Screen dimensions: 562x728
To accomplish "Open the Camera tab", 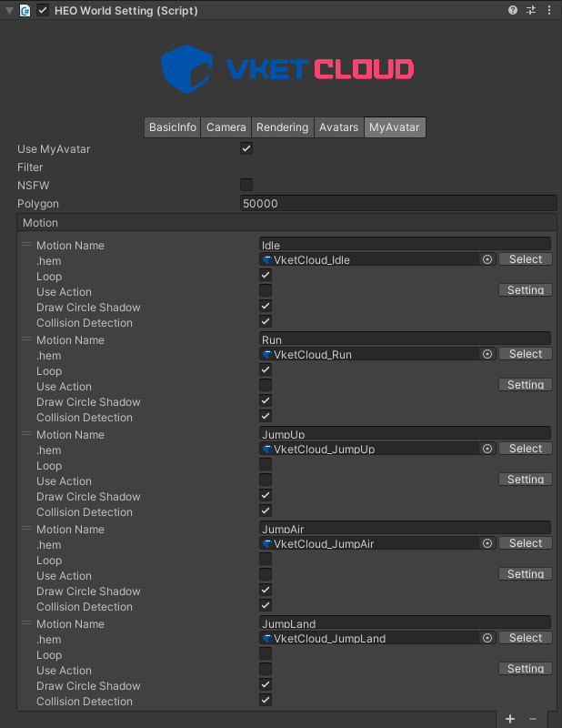I will 226,127.
